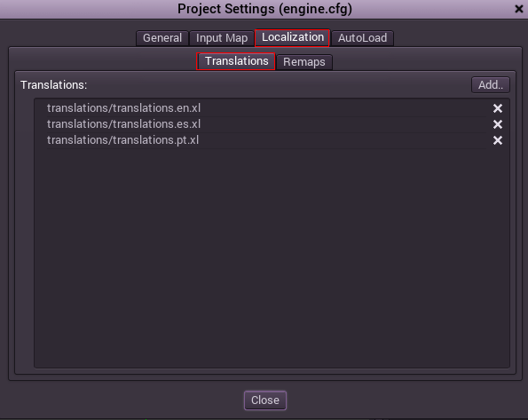Close the Project Settings window via title X
Viewport: 528px width, 420px height.
click(519, 9)
